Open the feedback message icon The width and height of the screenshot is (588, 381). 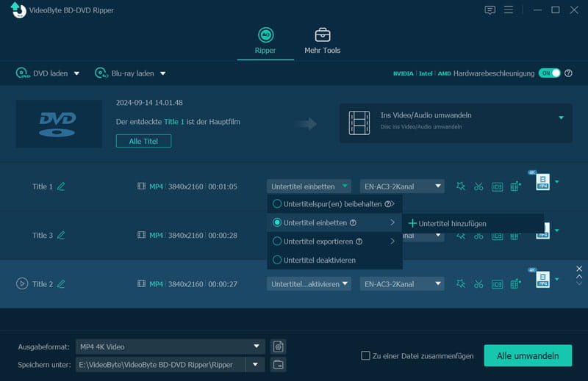click(490, 10)
